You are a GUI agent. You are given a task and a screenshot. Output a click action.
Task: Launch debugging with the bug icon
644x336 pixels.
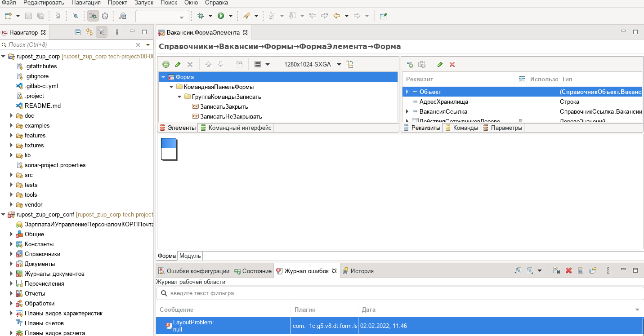201,16
